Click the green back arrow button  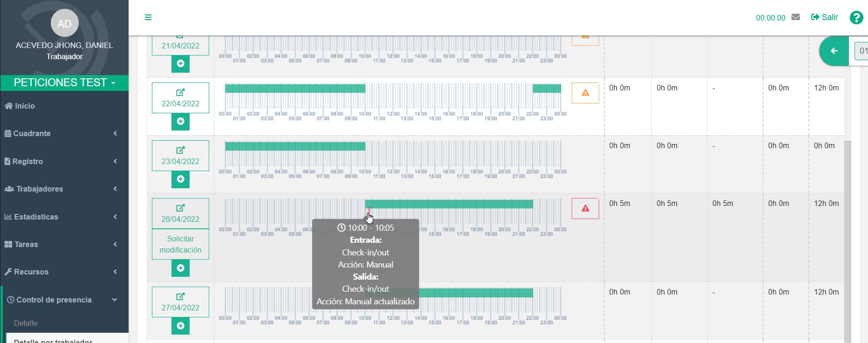[x=834, y=51]
